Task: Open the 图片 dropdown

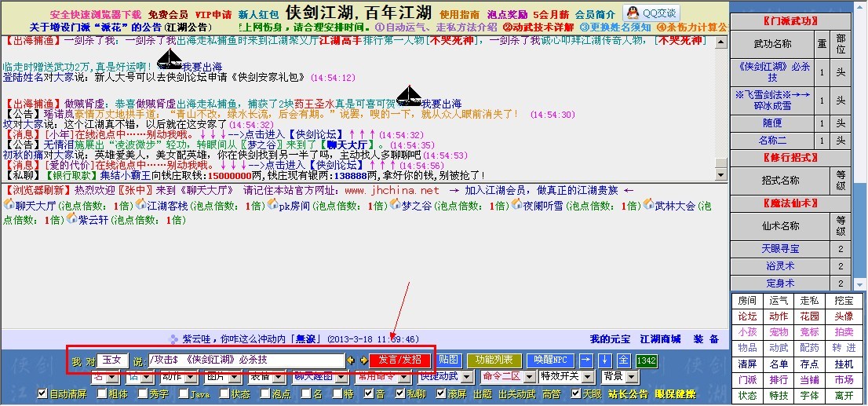Action: (x=222, y=377)
